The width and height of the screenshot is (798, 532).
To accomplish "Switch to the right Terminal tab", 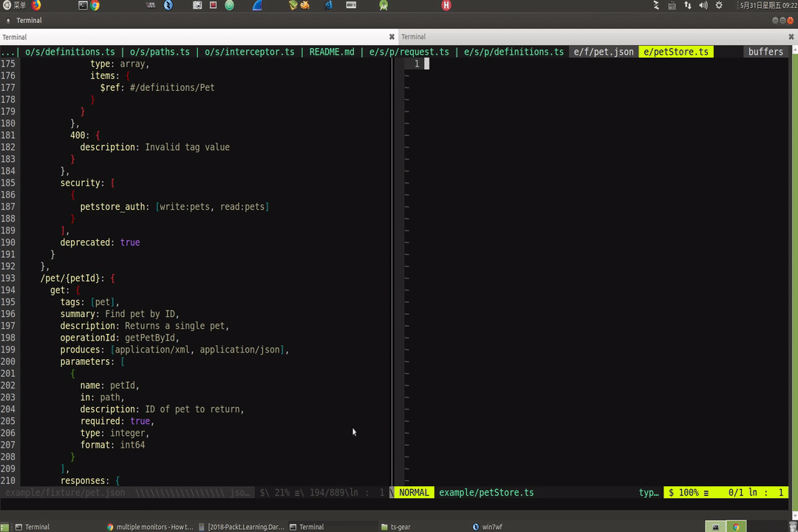I will (598, 37).
